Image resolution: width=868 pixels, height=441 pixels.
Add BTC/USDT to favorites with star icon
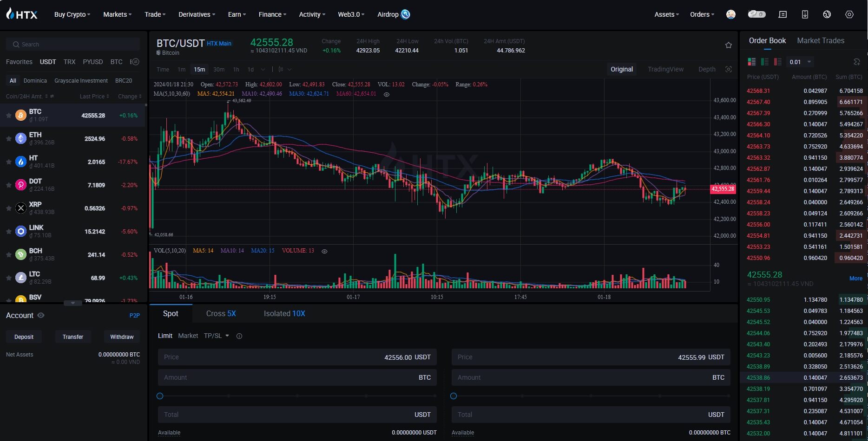728,45
